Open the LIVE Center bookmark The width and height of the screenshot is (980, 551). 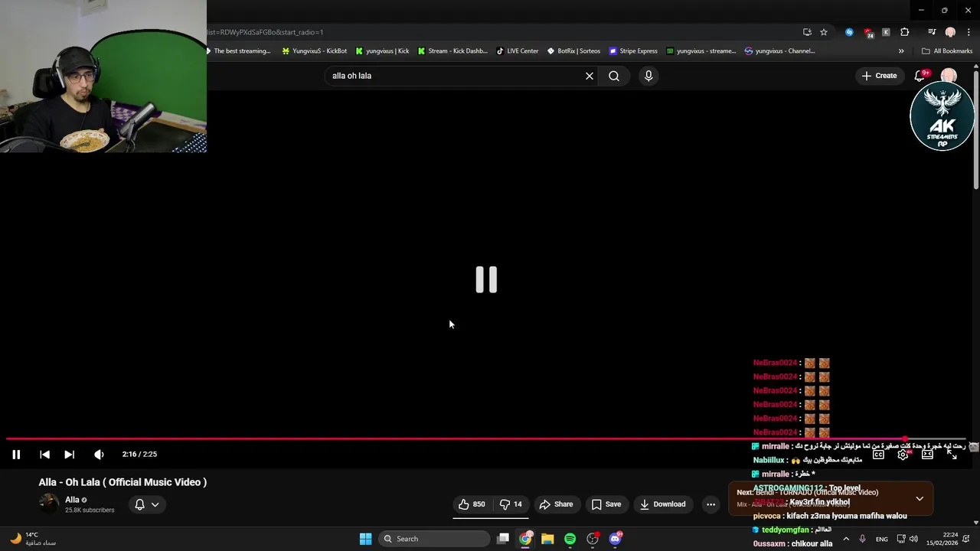518,51
